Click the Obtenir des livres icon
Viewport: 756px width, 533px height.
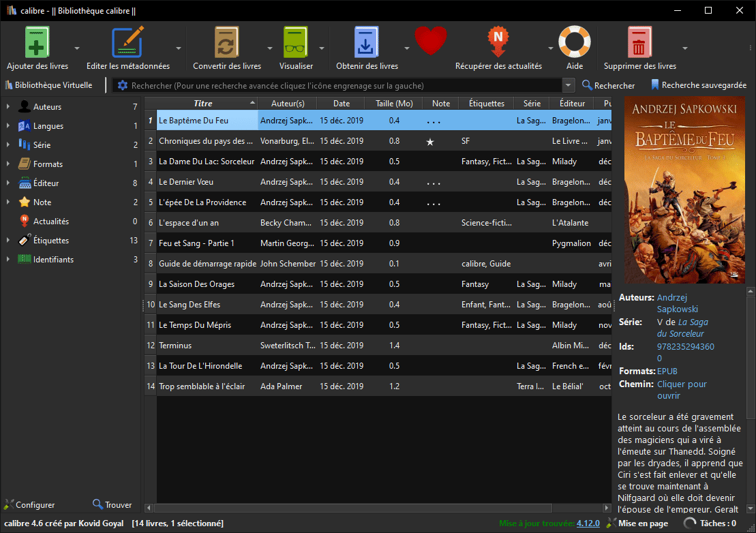(x=367, y=42)
